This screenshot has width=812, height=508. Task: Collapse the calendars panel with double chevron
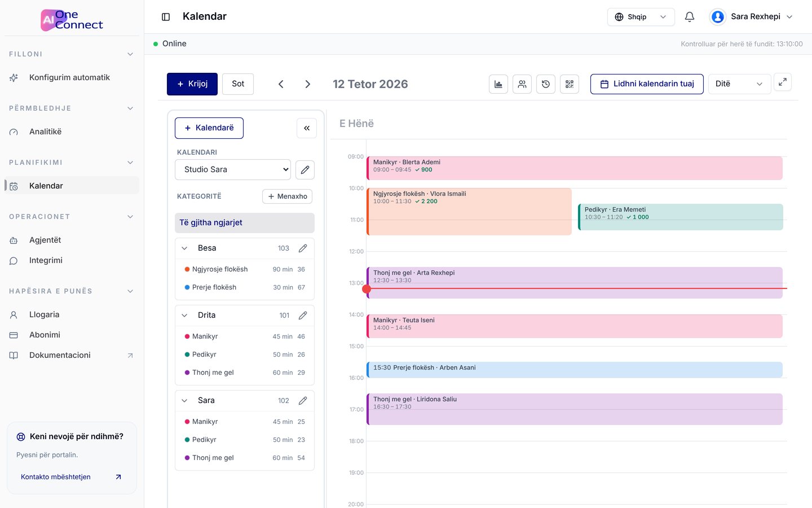click(307, 128)
